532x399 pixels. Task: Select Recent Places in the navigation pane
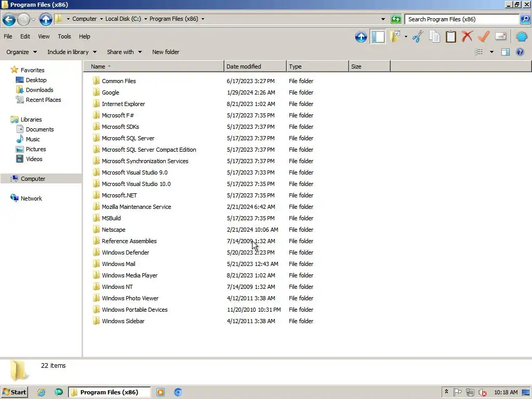pyautogui.click(x=44, y=100)
